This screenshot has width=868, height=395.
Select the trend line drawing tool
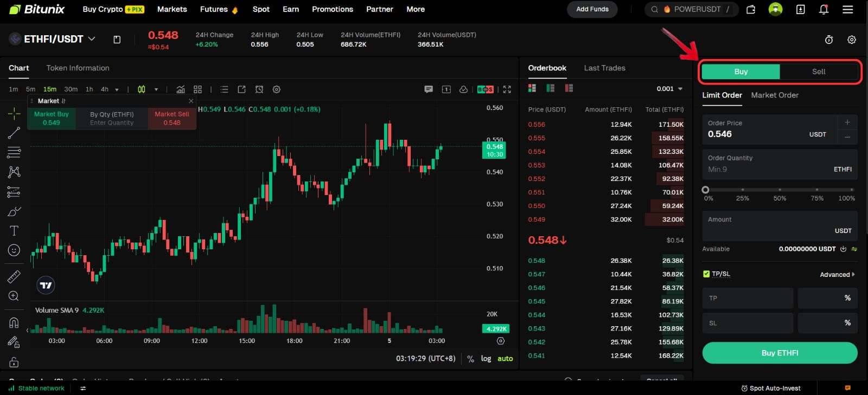(x=14, y=133)
